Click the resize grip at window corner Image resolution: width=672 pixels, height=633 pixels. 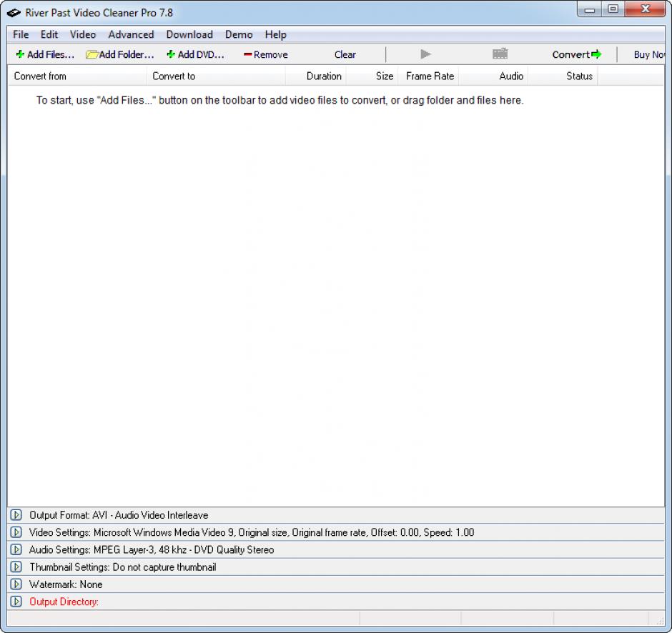(661, 620)
